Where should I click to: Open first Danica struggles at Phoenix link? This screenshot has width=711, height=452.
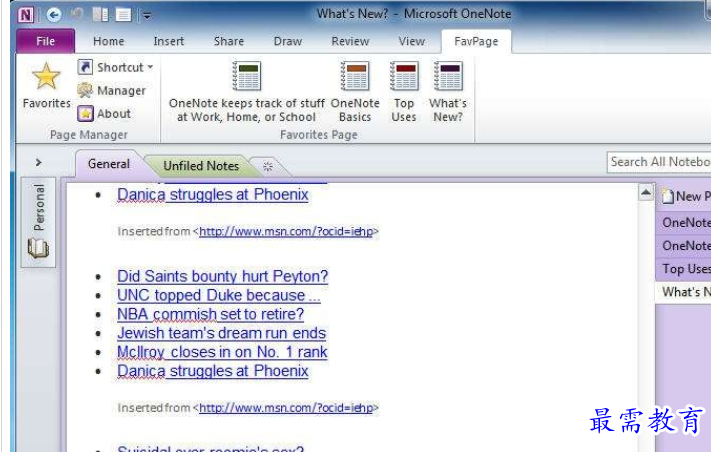coord(213,194)
